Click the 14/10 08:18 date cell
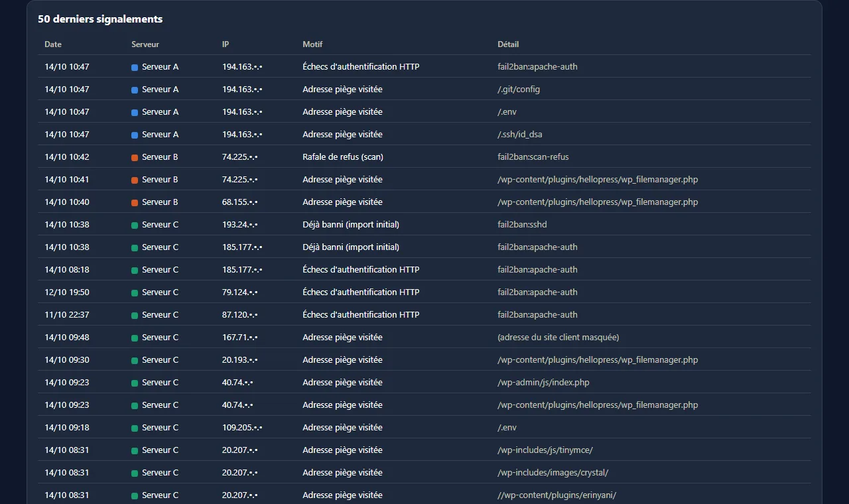Screen dimensions: 849x504 (67, 270)
